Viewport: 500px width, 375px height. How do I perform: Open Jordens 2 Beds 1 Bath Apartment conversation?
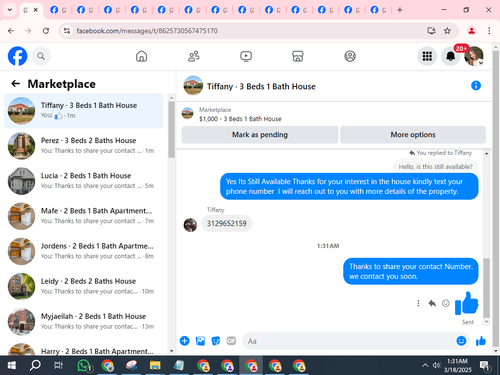point(84,251)
